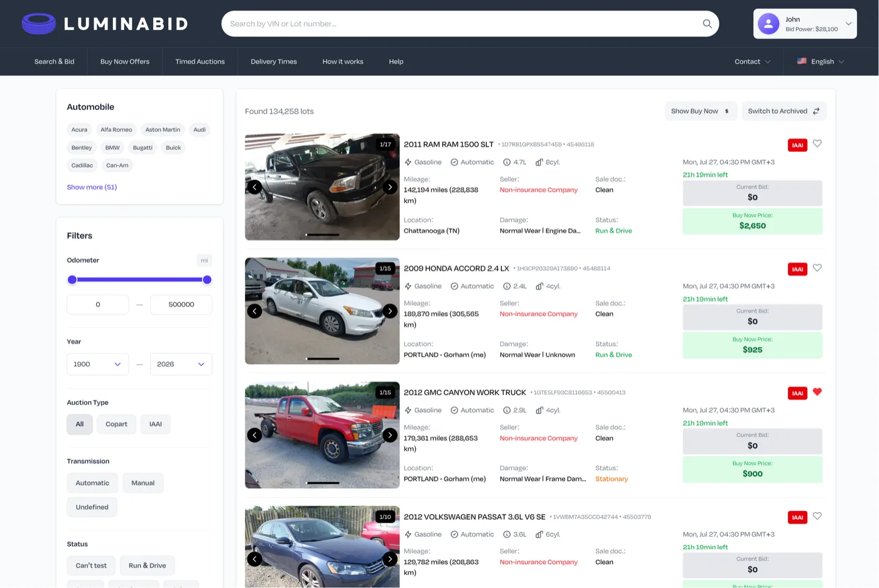Click the engine displacement icon on GMC Canyon row
The image size is (879, 588).
pyautogui.click(x=507, y=410)
